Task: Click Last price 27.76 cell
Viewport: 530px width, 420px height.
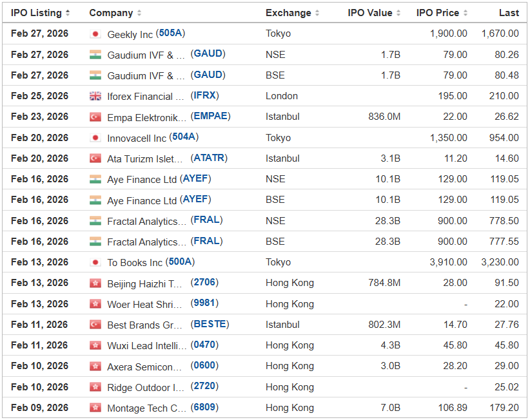Action: tap(507, 325)
